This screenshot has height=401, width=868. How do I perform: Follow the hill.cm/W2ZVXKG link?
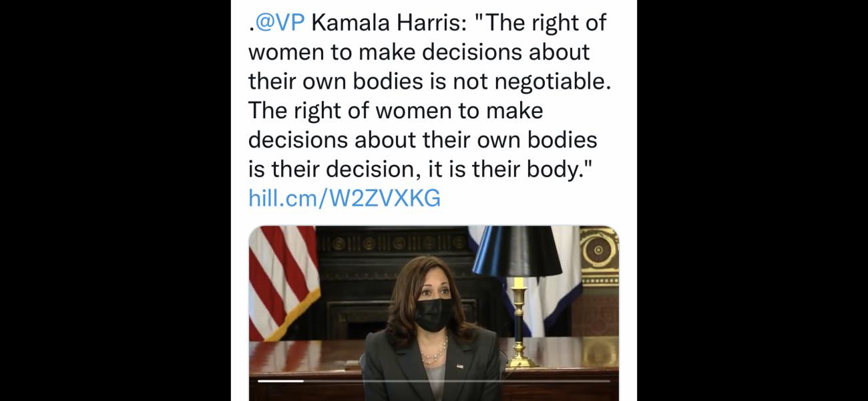point(345,198)
